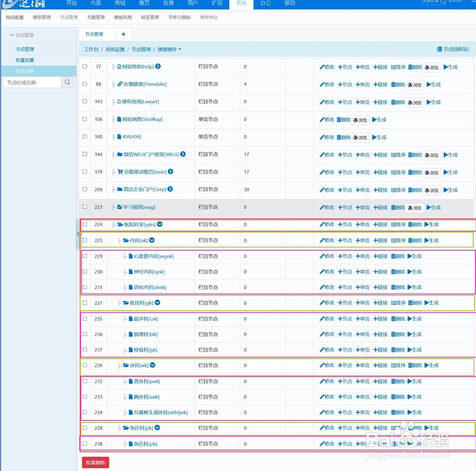
Task: Click 删除 for row 106 网站地图
Action: [x=343, y=120]
